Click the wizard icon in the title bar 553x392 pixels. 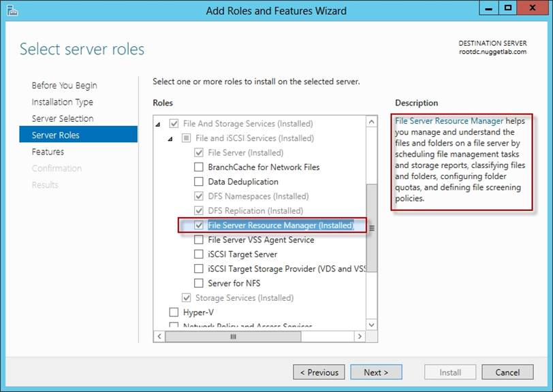pos(12,11)
